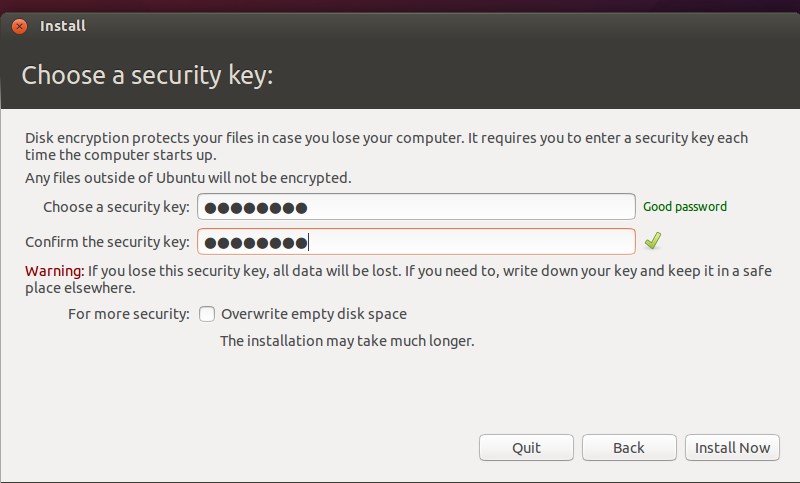The width and height of the screenshot is (800, 483).
Task: Click 'The installation may take much longer' note
Action: pyautogui.click(x=346, y=341)
